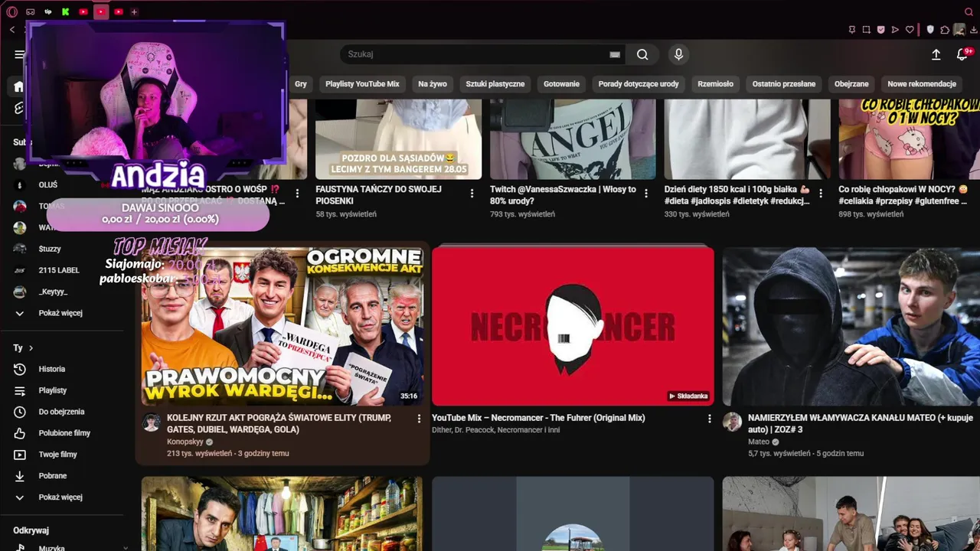
Task: Take a snapshot with the capture icon
Action: pyautogui.click(x=867, y=30)
